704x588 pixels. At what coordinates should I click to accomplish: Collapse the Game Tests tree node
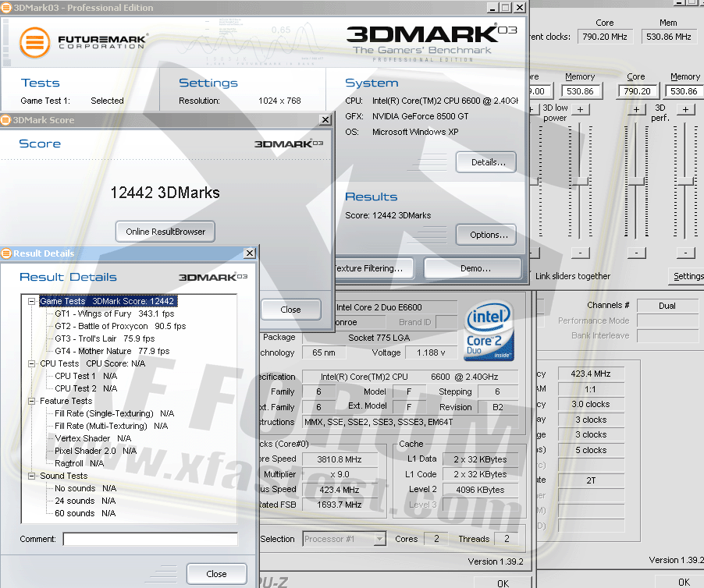(x=31, y=301)
